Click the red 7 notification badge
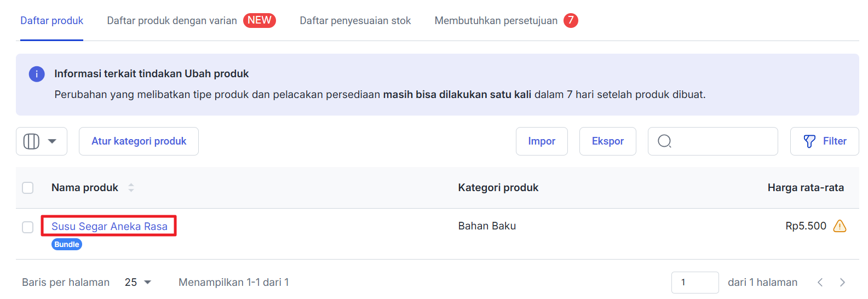Viewport: 868px width, 299px height. point(571,21)
